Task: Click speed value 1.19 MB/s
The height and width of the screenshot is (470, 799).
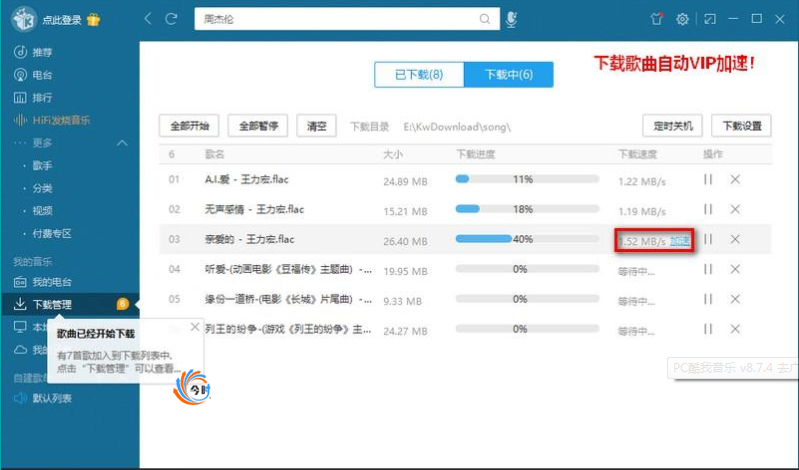Action: (x=642, y=211)
